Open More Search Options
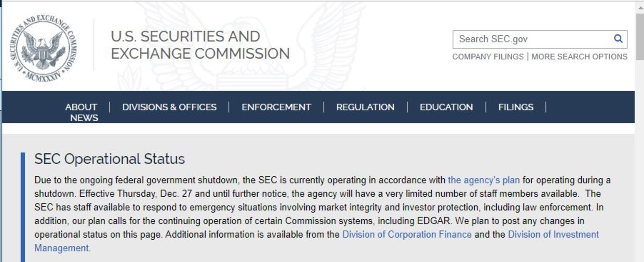This screenshot has width=644, height=262. pos(579,57)
